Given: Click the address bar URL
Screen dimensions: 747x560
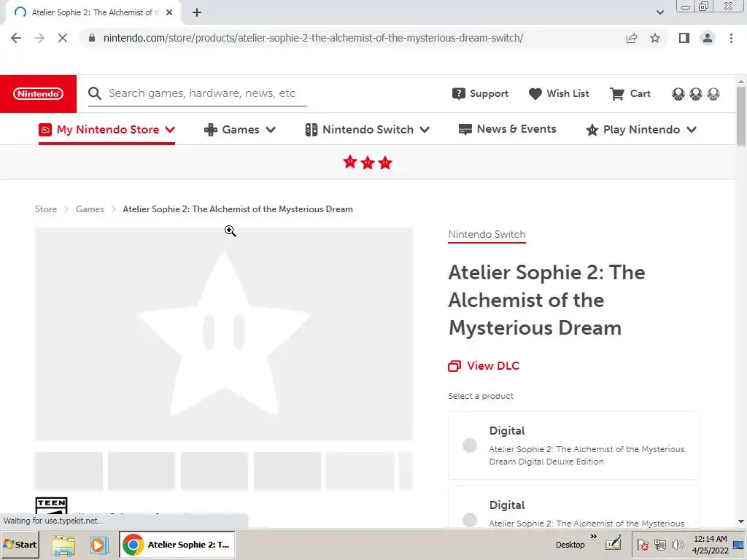Looking at the screenshot, I should coord(313,38).
